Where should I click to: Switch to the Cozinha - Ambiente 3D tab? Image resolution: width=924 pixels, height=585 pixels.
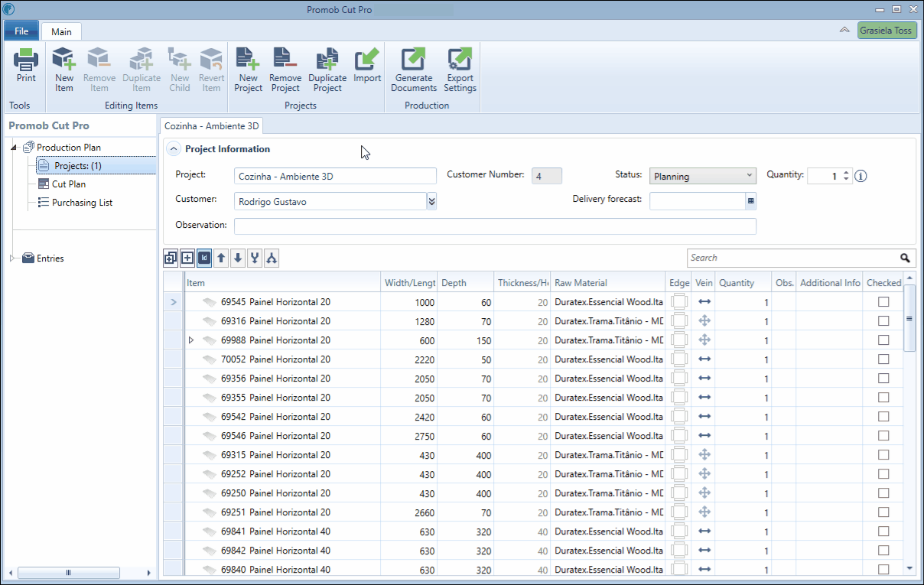(212, 126)
